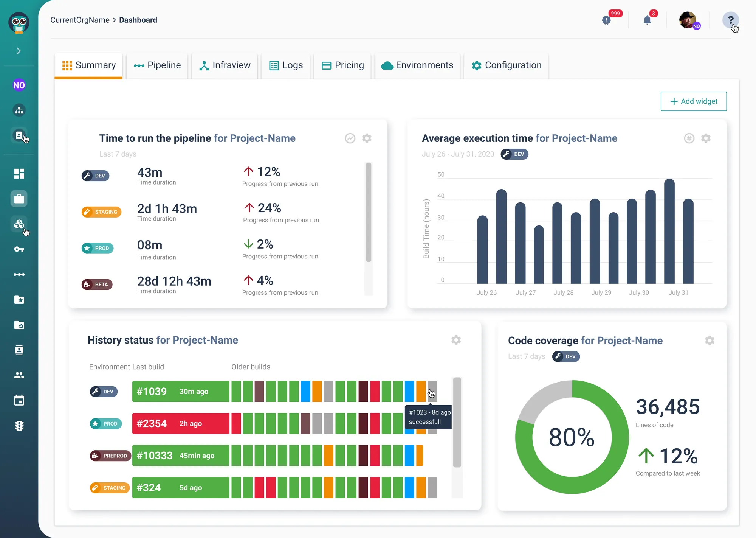This screenshot has height=538, width=756.
Task: Open the traffic light sidebar icon
Action: 19,426
